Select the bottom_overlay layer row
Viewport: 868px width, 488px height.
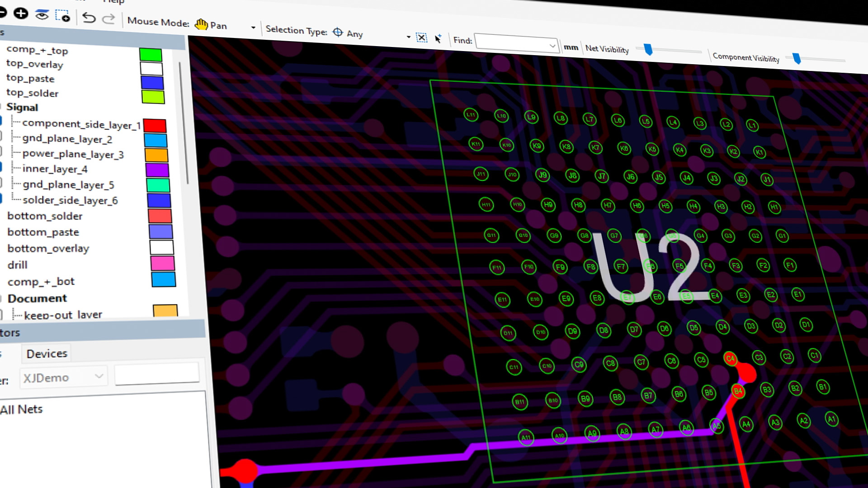click(x=48, y=248)
